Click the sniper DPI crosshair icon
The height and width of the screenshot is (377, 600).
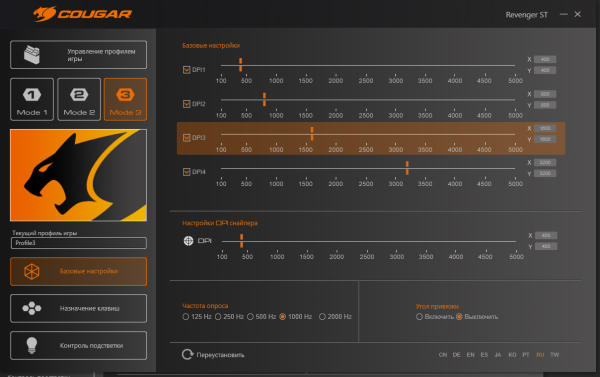pos(188,241)
